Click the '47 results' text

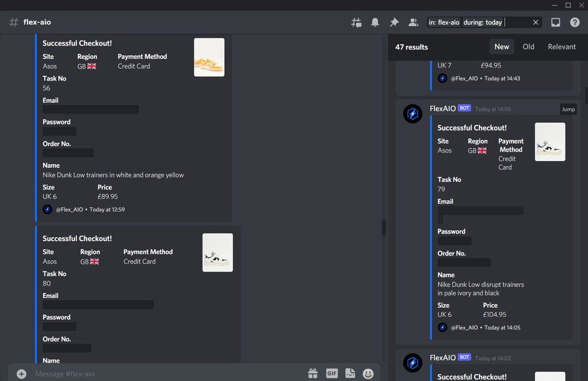(x=412, y=47)
